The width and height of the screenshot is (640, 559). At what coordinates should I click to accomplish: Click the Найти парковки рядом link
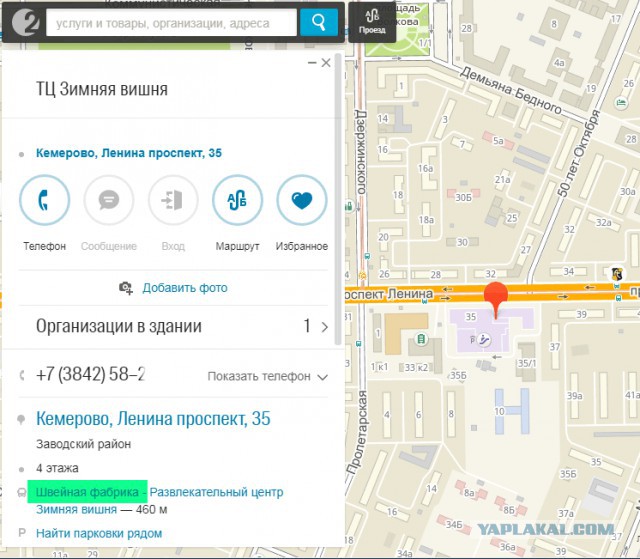[99, 533]
